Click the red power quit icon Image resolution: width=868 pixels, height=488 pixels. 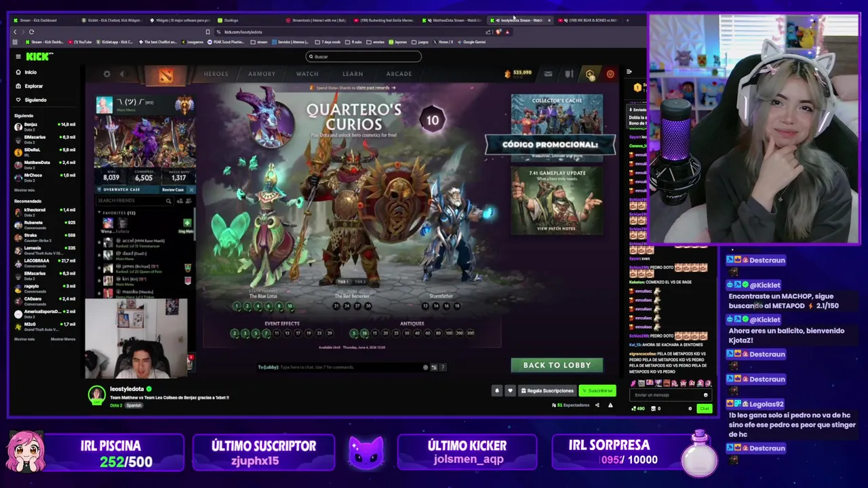coord(610,74)
